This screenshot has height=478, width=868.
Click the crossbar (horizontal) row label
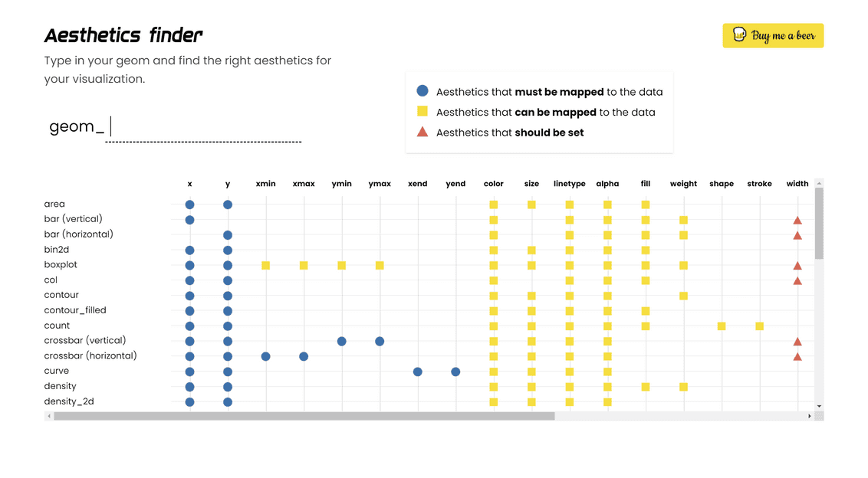(90, 355)
